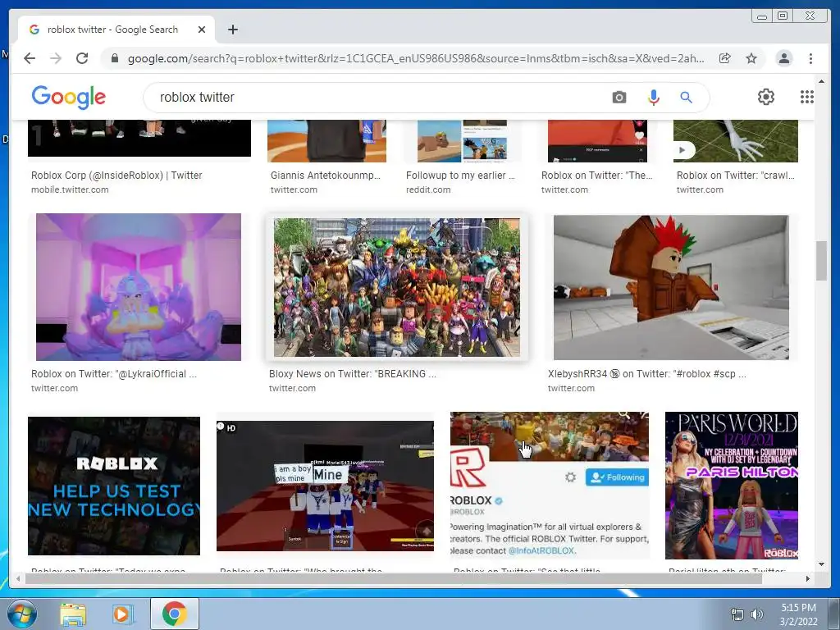This screenshot has width=840, height=630.
Task: Select the ROBLOX Twitter profile thumbnail
Action: [549, 486]
